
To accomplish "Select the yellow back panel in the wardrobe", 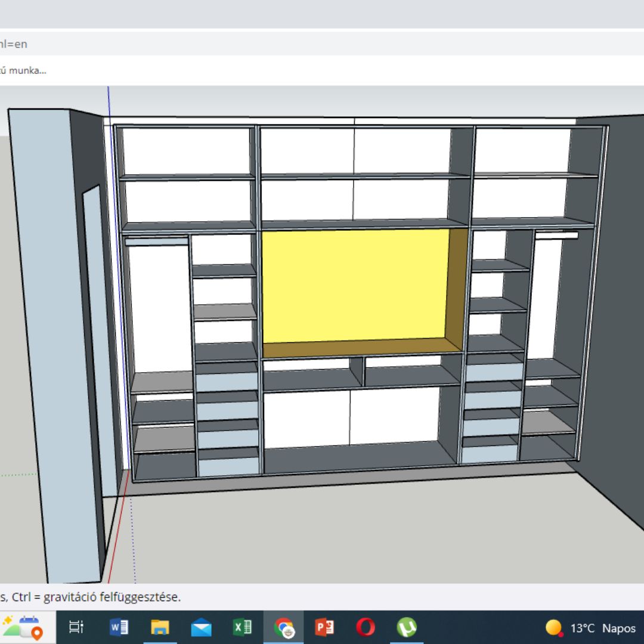I will [x=355, y=286].
